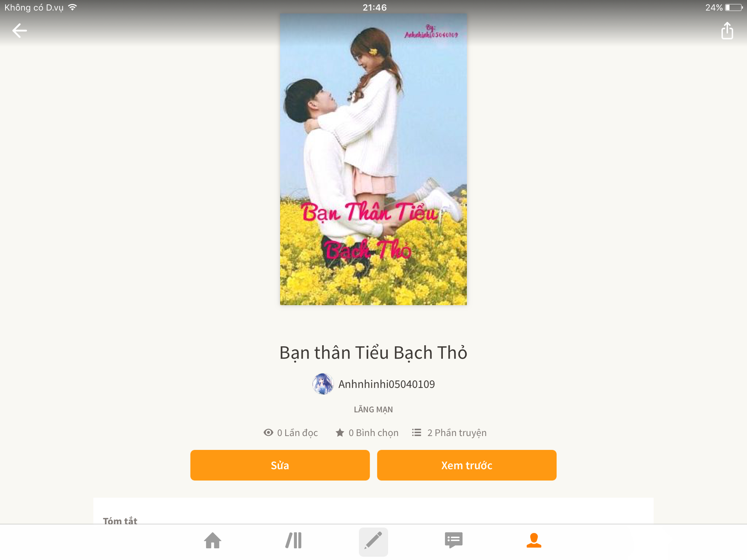Image resolution: width=747 pixels, height=560 pixels.
Task: Select the LÃNG MẠN category tag
Action: click(x=373, y=409)
